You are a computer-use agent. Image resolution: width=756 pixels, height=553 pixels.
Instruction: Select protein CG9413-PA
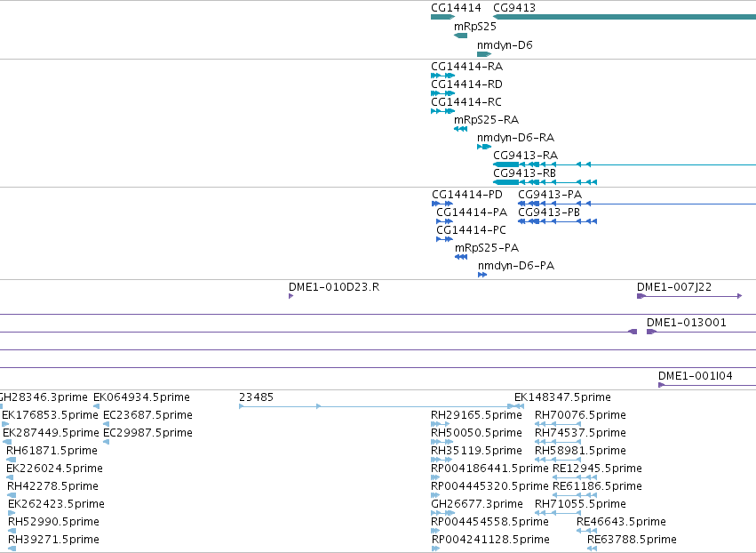click(550, 195)
